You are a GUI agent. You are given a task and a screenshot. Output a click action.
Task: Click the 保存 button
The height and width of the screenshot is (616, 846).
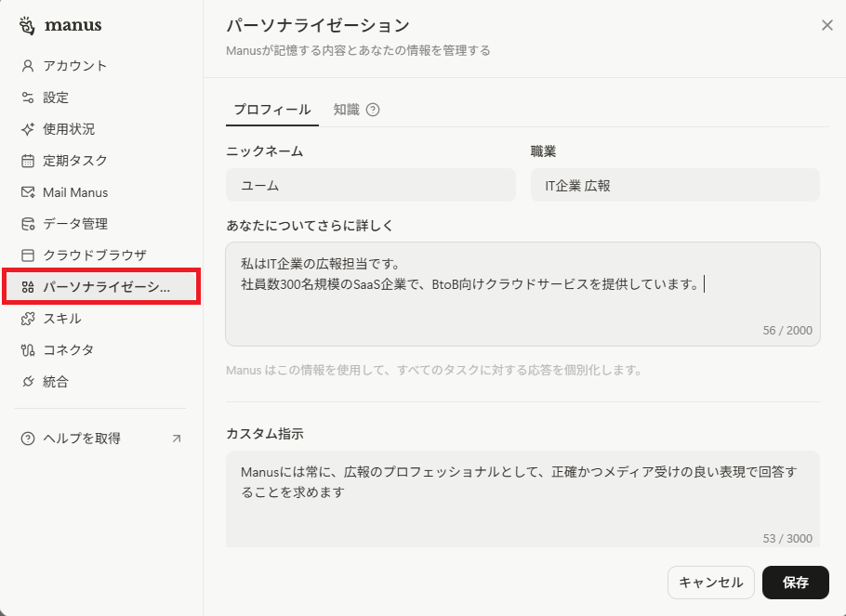coord(795,583)
